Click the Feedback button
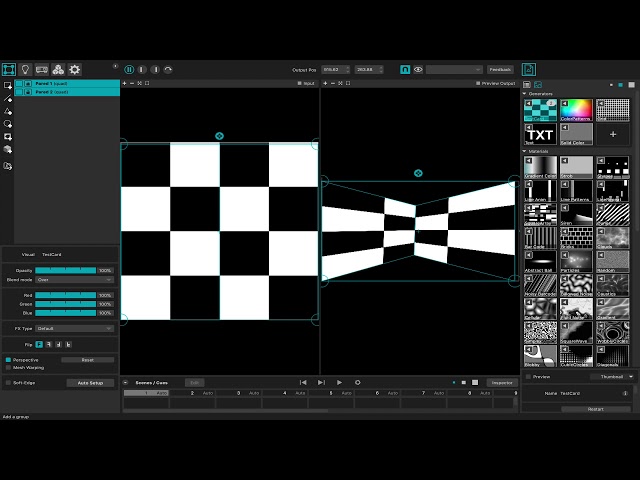 click(x=500, y=69)
